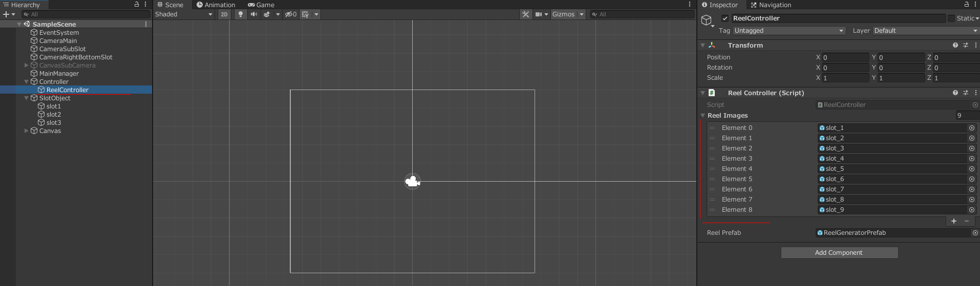This screenshot has height=286, width=980.
Task: Lock the Inspector panel
Action: 967,4
